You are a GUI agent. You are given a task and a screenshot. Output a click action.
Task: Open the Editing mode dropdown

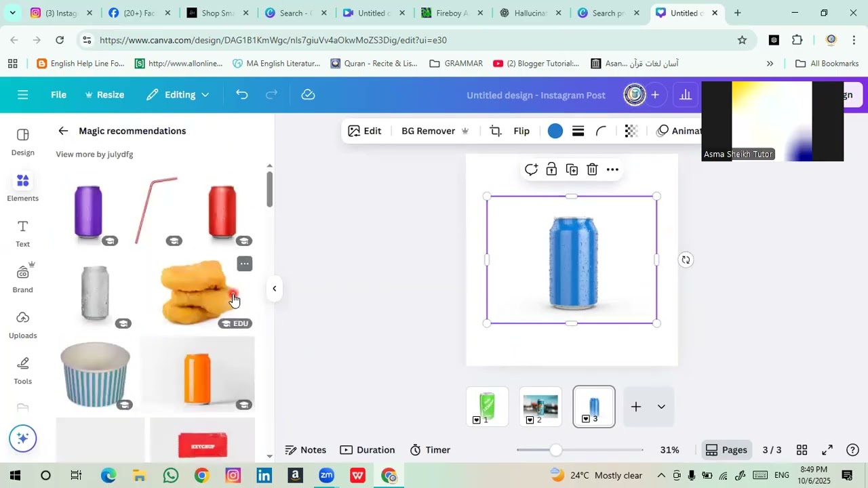(x=178, y=95)
